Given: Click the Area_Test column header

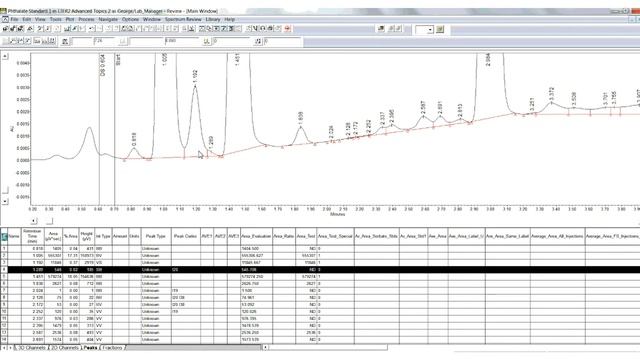Looking at the screenshot, I should [306, 236].
